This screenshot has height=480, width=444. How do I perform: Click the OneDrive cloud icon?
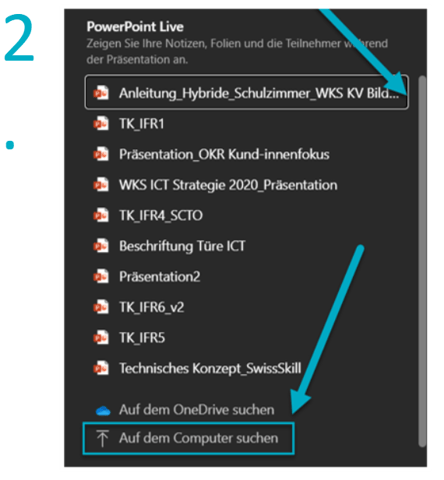(103, 410)
